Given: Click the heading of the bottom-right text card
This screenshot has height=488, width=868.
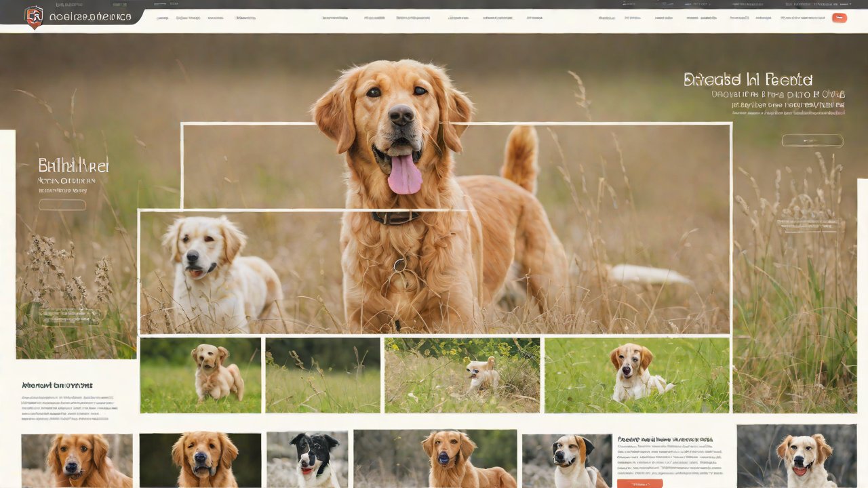Looking at the screenshot, I should (x=665, y=439).
